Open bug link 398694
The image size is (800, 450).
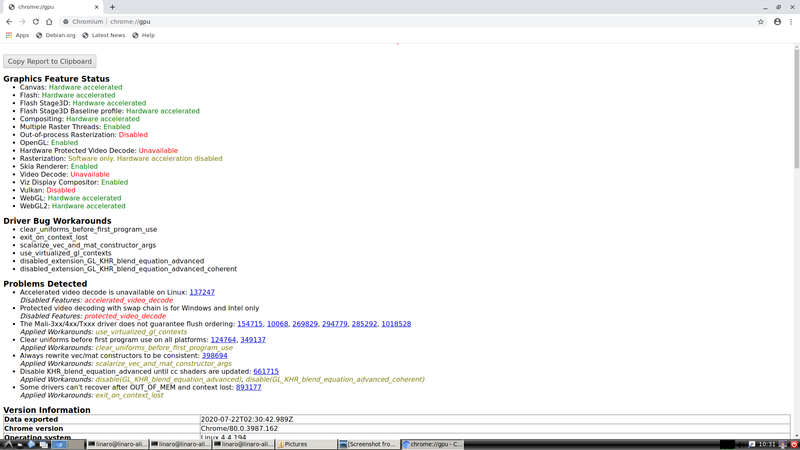pyautogui.click(x=215, y=356)
